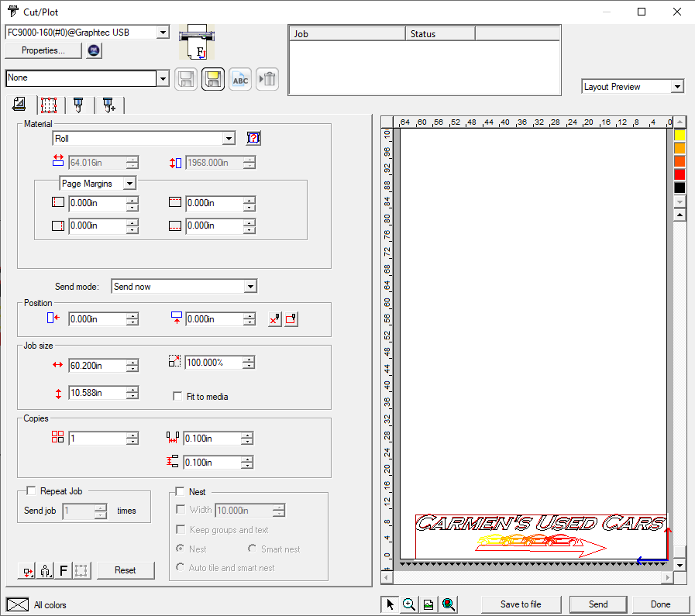Viewport: 695px width, 616px height.
Task: Click the F font info icon near Reset
Action: tap(64, 570)
